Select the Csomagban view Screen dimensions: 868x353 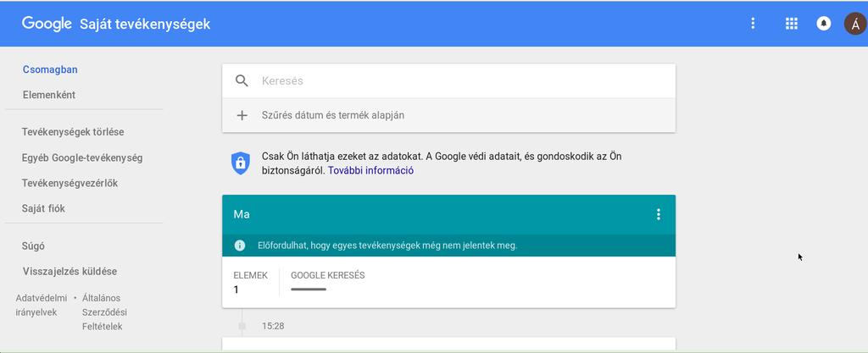pos(50,69)
